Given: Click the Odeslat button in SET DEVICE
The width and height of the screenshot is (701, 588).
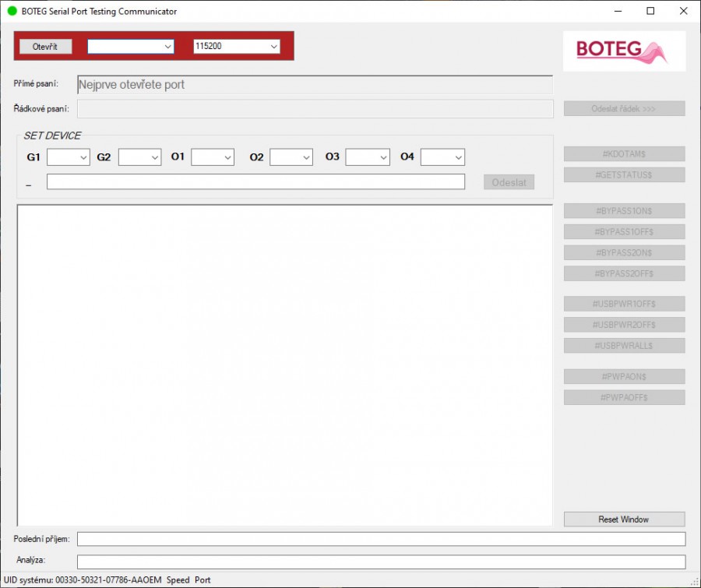Looking at the screenshot, I should point(509,182).
